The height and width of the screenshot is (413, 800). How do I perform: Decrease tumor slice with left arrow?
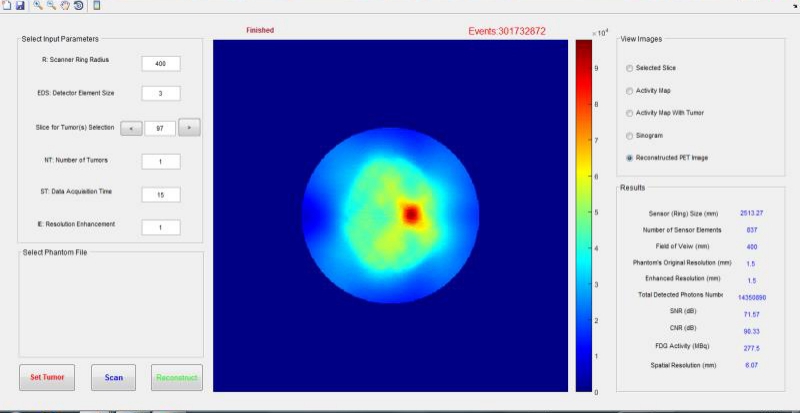point(130,127)
